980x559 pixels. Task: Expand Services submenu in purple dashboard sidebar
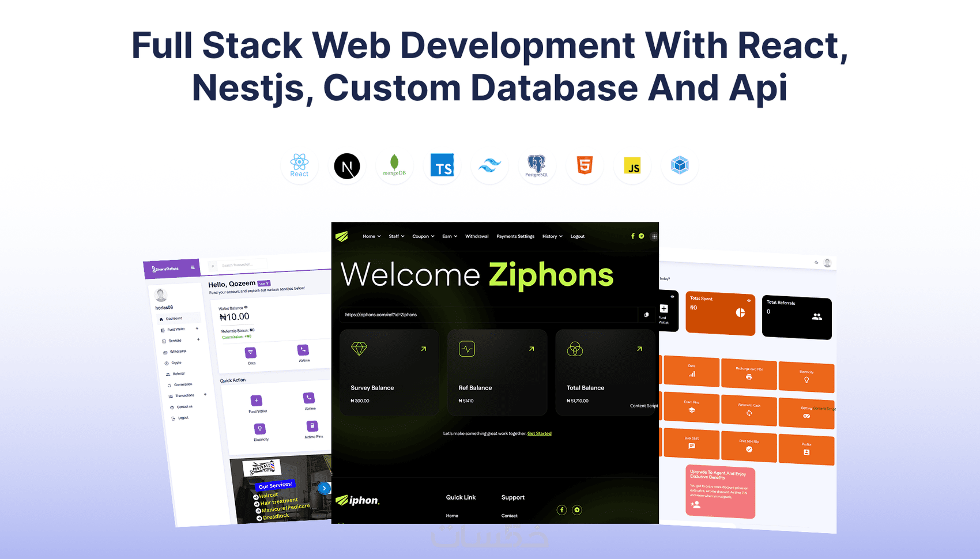(x=198, y=339)
